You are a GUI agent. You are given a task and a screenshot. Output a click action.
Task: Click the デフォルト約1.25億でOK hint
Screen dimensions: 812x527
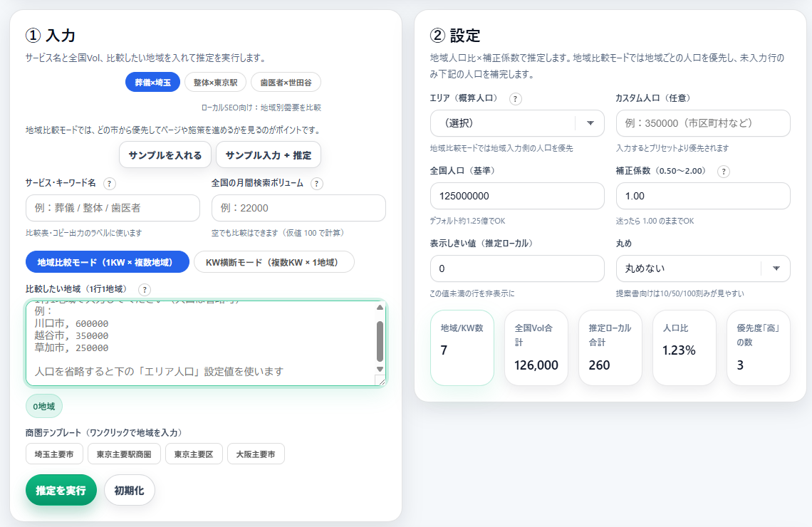click(468, 221)
